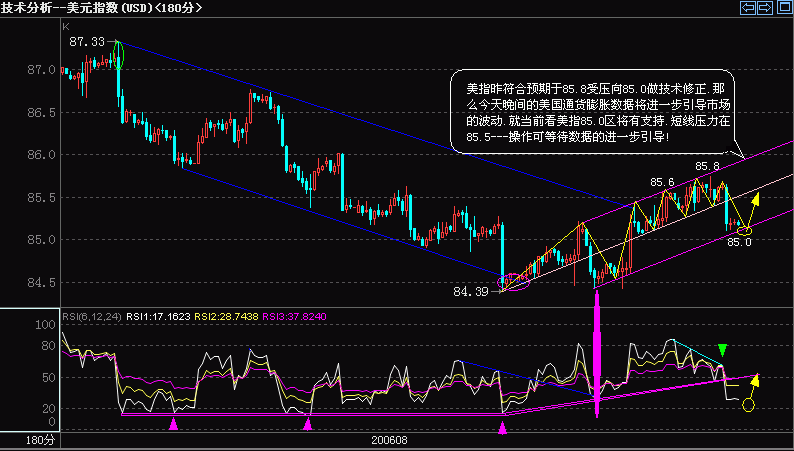Go forward with the right arrow icon
794x451 pixels.
click(765, 8)
